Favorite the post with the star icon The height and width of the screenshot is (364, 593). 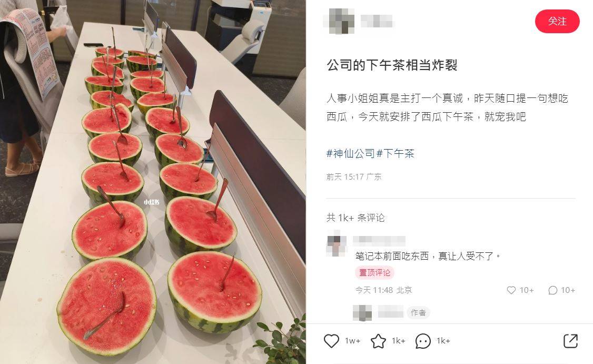pos(378,341)
